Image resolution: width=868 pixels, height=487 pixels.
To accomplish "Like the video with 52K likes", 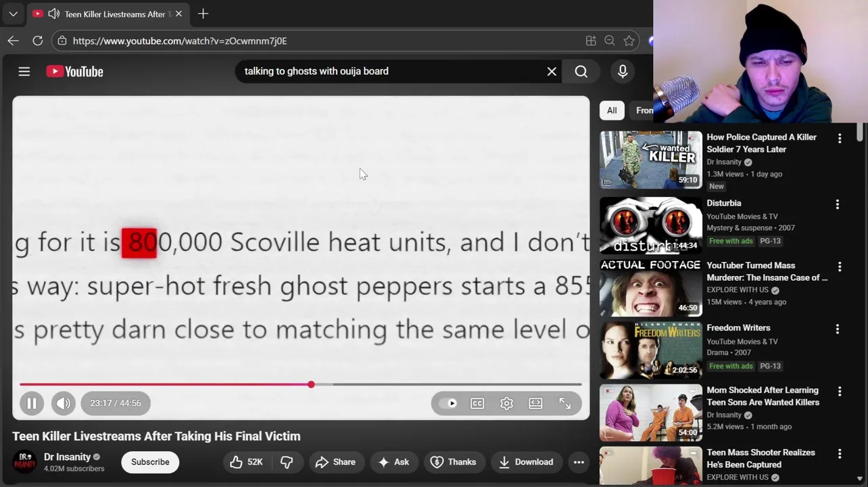I will point(246,462).
